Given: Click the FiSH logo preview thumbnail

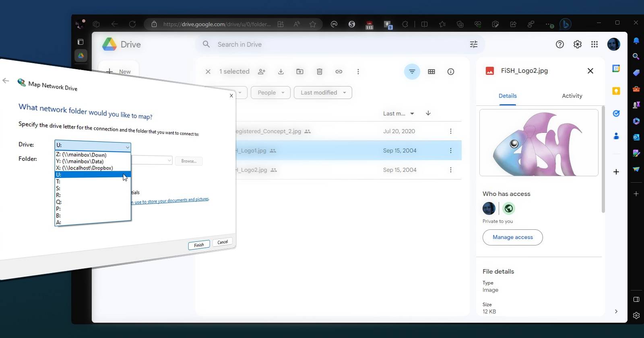Looking at the screenshot, I should [x=539, y=142].
